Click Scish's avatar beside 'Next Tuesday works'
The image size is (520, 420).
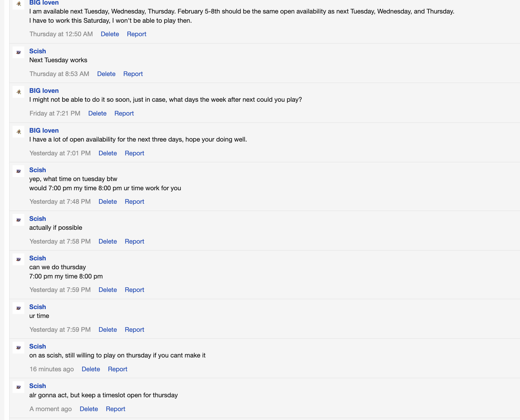(18, 52)
